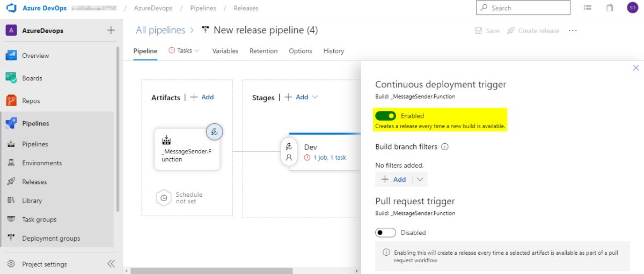This screenshot has height=274, width=644.
Task: Add a new artifact
Action: click(x=202, y=97)
